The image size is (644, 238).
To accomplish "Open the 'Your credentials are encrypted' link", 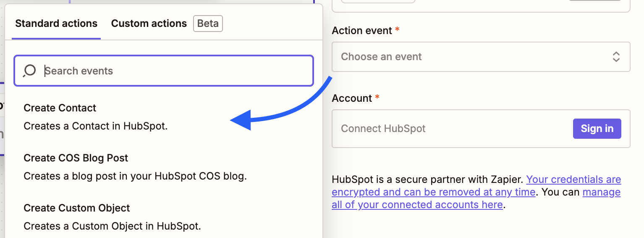I will [573, 180].
